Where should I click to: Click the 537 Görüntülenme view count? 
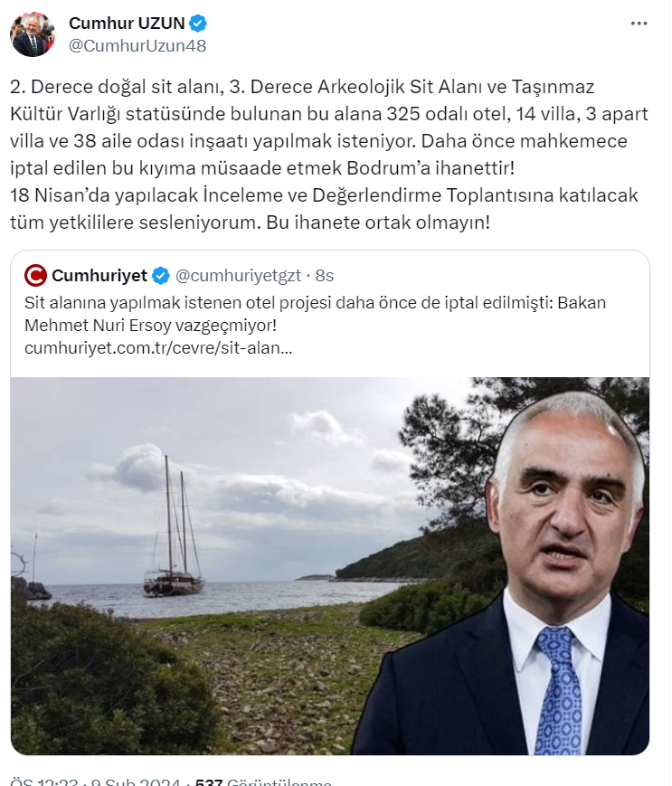[263, 782]
